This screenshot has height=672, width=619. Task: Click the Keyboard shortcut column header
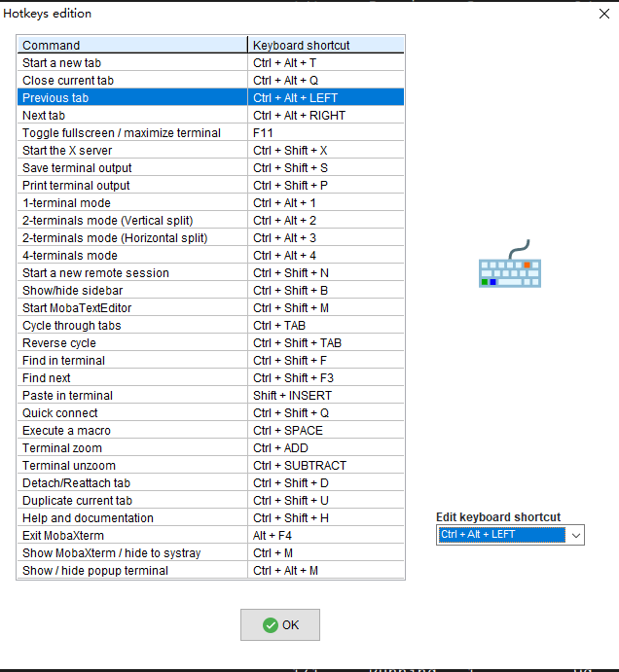[326, 45]
